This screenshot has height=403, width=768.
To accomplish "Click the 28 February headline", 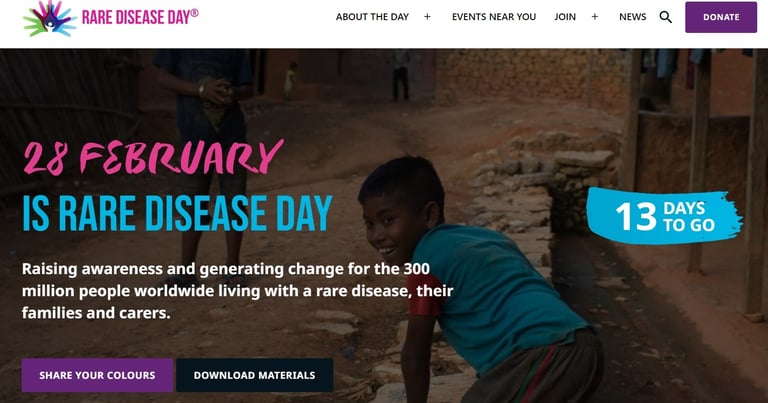I will click(x=153, y=157).
